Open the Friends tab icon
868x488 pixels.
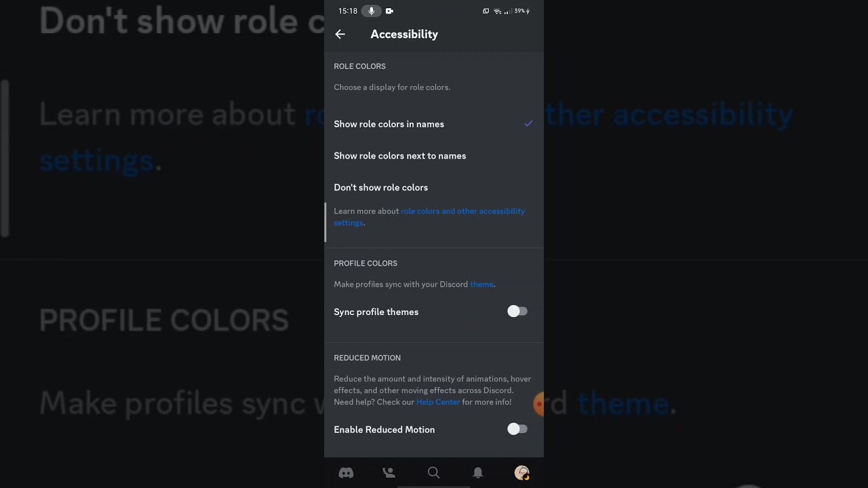(x=389, y=473)
